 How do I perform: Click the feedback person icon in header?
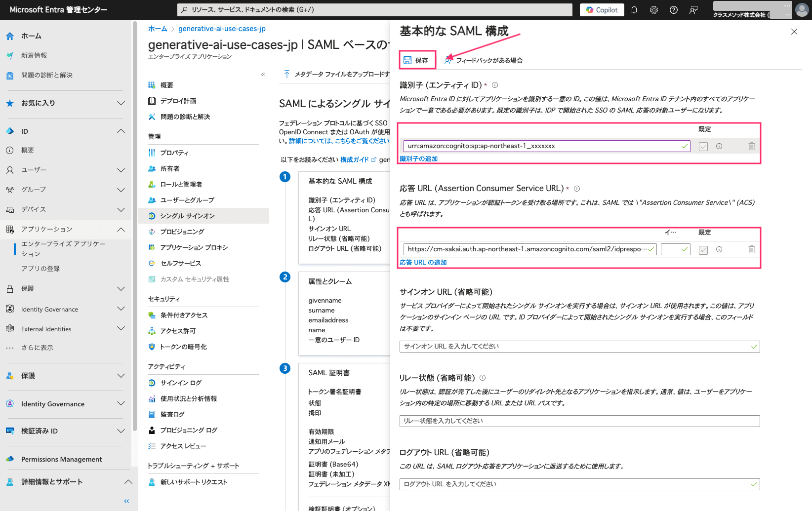(x=693, y=10)
